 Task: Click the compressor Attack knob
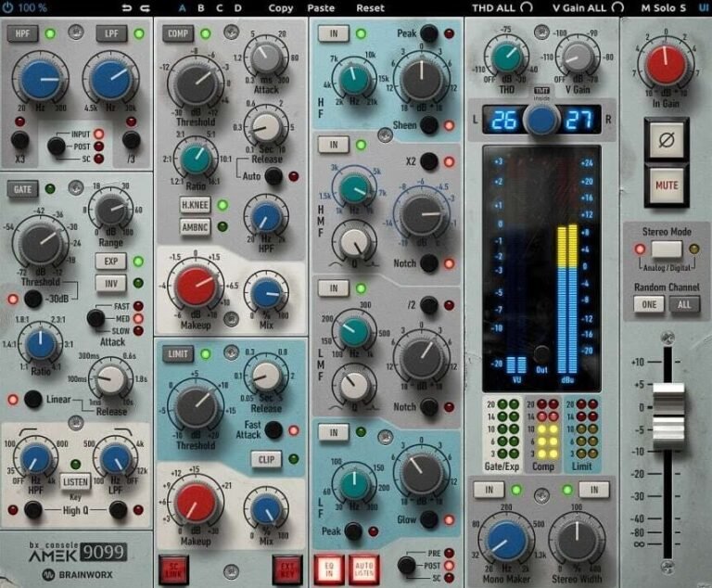[267, 58]
